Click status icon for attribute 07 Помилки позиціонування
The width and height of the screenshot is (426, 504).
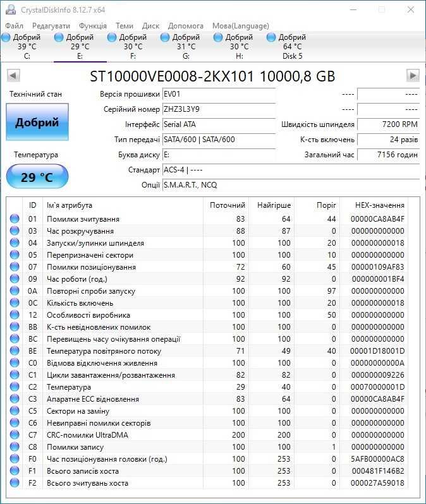click(15, 267)
